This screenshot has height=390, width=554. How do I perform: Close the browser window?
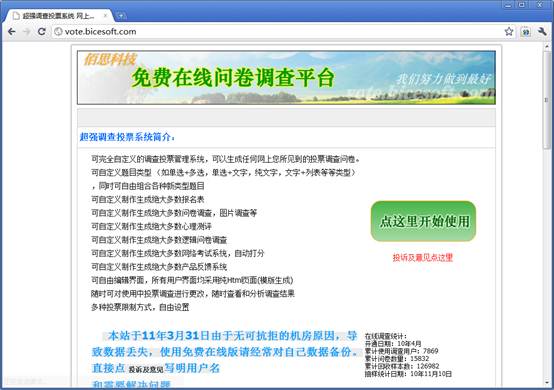pyautogui.click(x=540, y=5)
